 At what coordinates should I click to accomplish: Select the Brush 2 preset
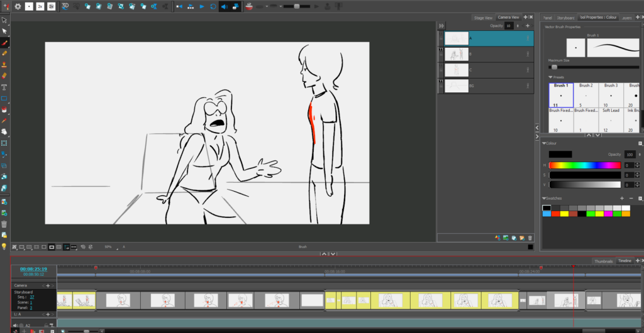(x=586, y=95)
